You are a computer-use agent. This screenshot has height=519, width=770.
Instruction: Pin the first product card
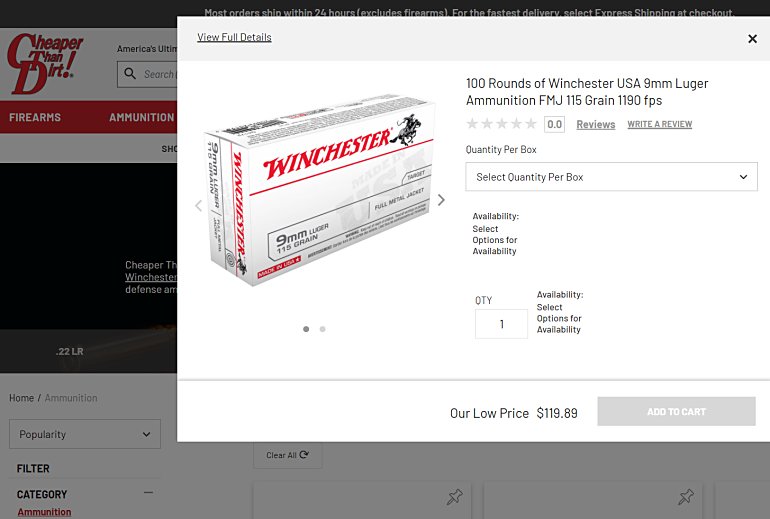(454, 497)
